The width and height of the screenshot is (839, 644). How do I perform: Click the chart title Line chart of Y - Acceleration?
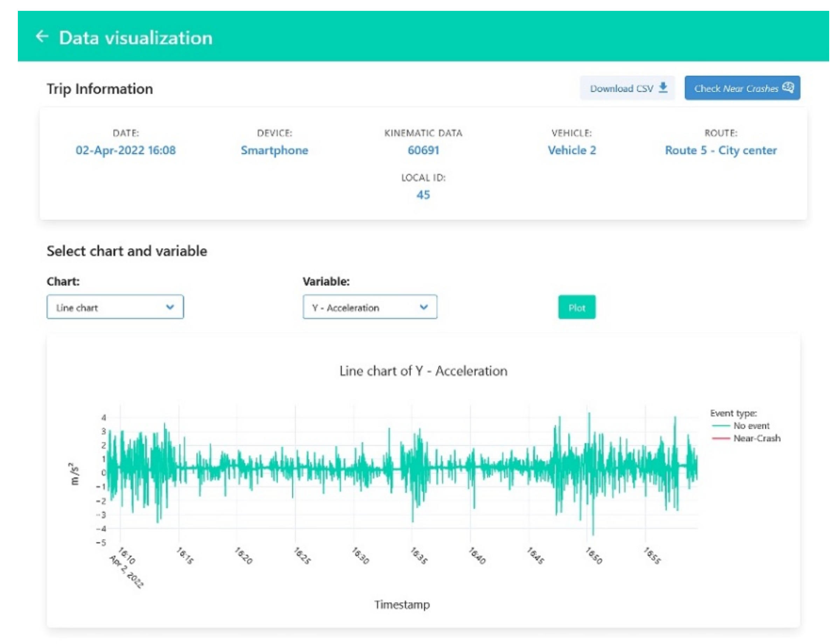pos(423,371)
